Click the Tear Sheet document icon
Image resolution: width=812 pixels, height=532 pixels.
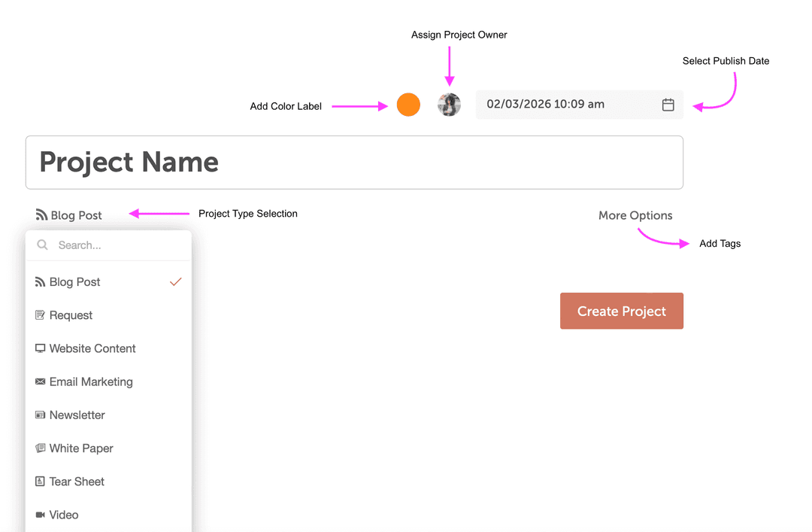[x=41, y=482]
